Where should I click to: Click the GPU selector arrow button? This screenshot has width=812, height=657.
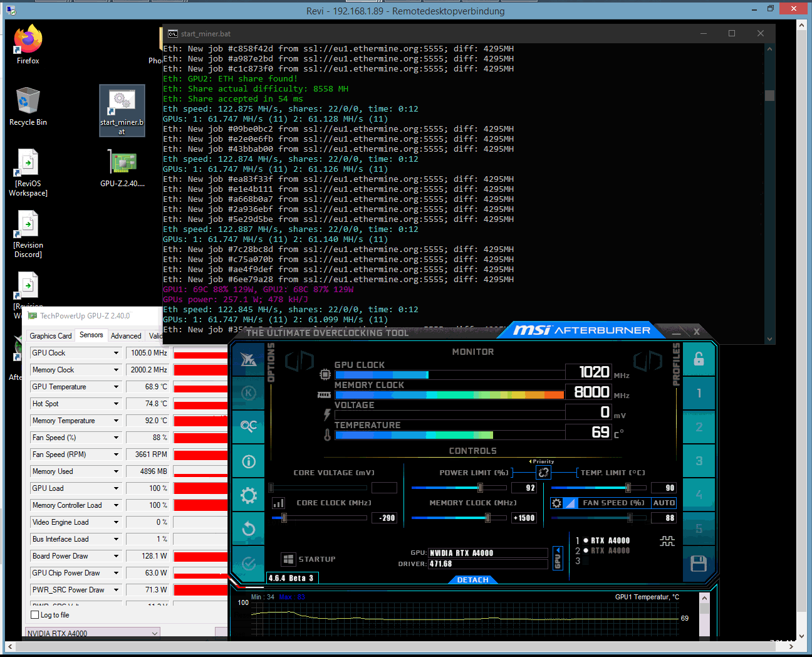point(558,558)
